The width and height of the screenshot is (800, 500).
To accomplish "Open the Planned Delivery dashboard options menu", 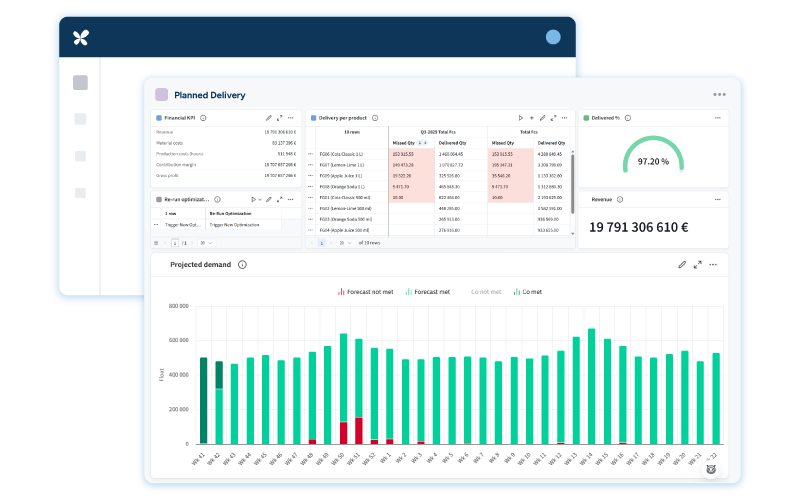I will (719, 94).
